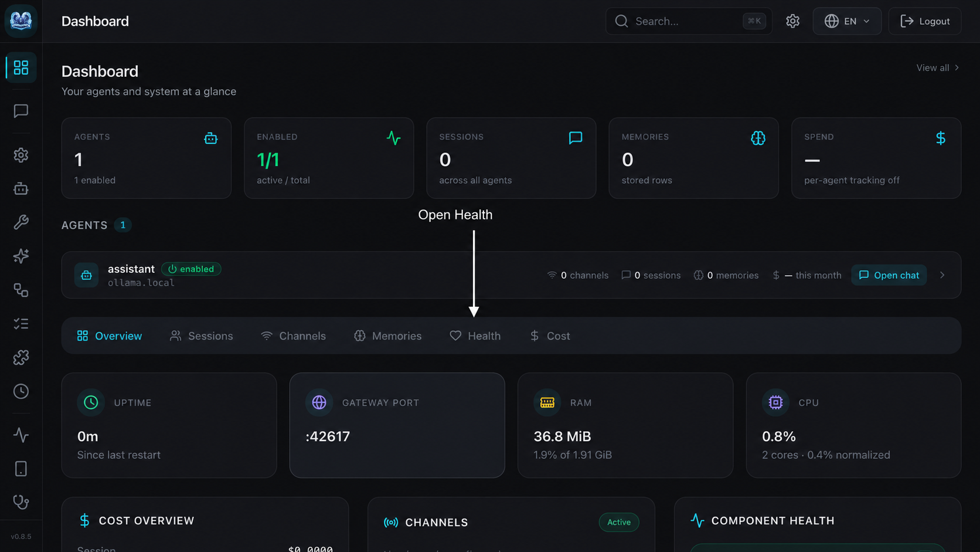
Task: Click the top bar settings gear icon
Action: [792, 21]
